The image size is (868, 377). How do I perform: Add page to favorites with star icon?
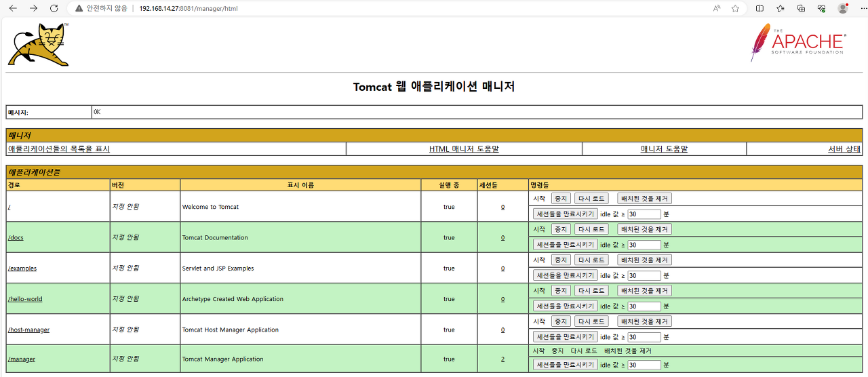point(735,9)
